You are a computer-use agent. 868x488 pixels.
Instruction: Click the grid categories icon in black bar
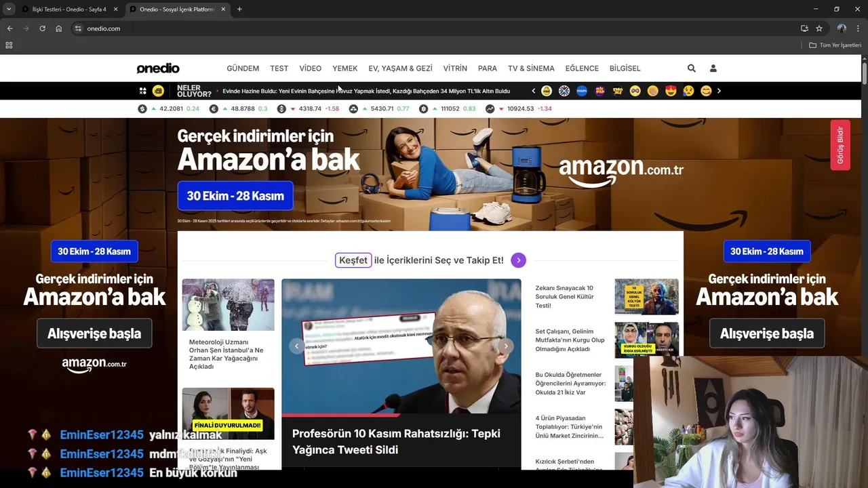(x=143, y=91)
